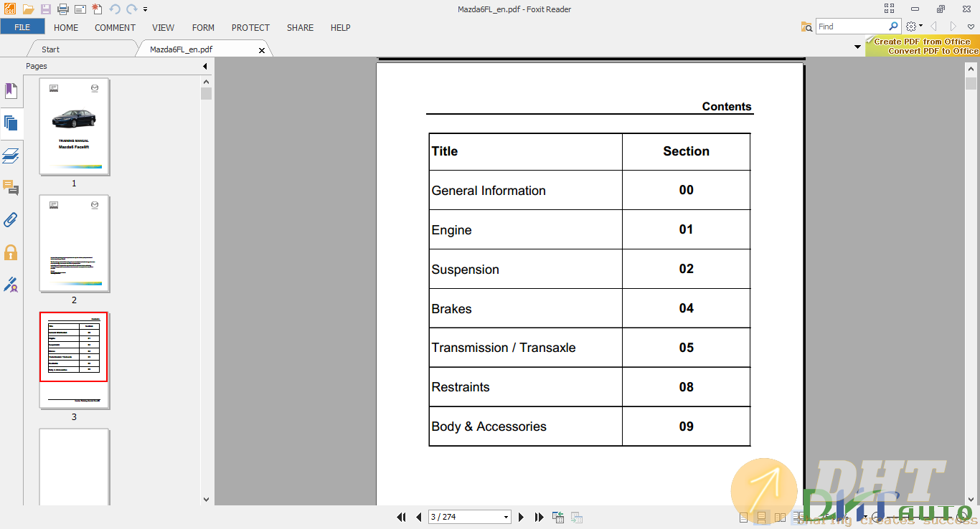Jump to the last page
This screenshot has height=529, width=980.
[538, 517]
